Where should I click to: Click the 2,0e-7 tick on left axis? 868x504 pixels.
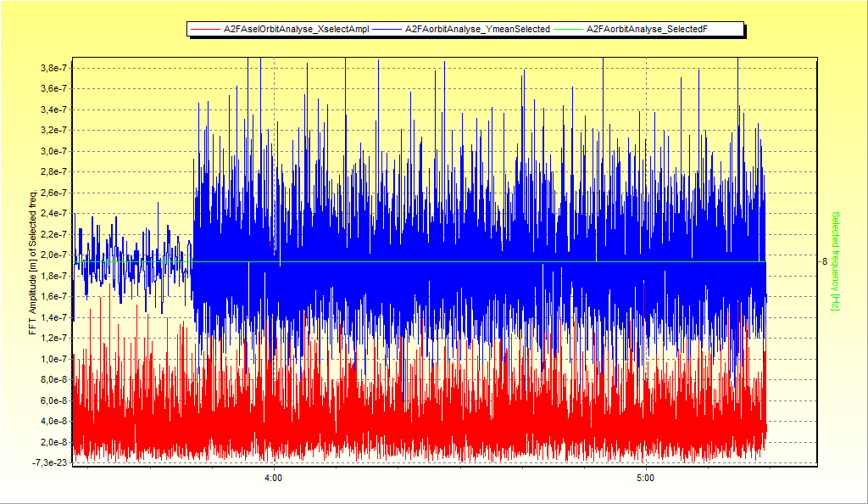[x=49, y=255]
